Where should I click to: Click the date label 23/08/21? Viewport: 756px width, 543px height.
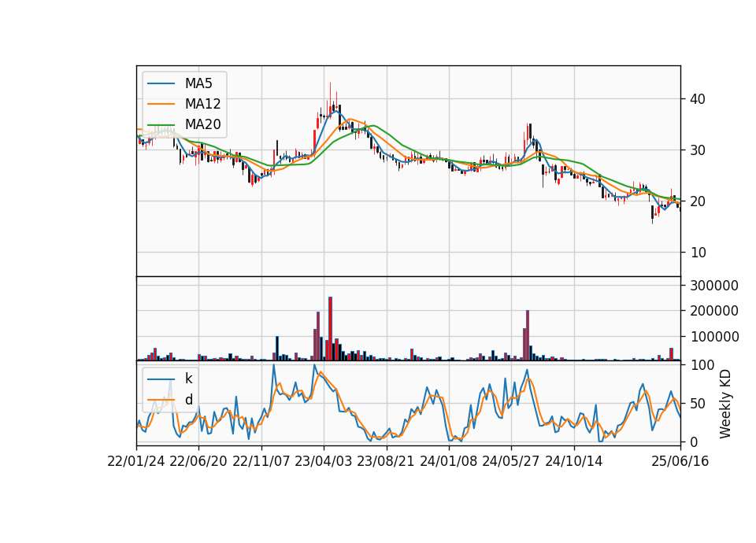[x=386, y=461]
